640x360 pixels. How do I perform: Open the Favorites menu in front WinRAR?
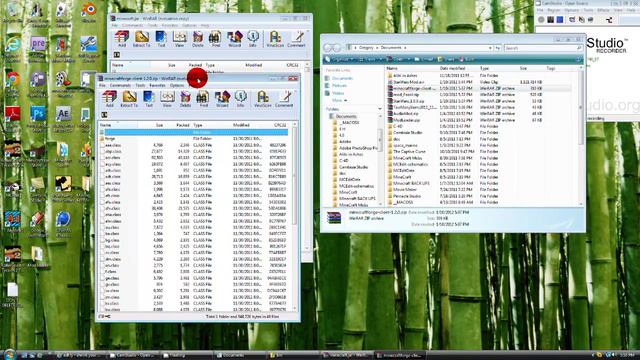coord(158,85)
